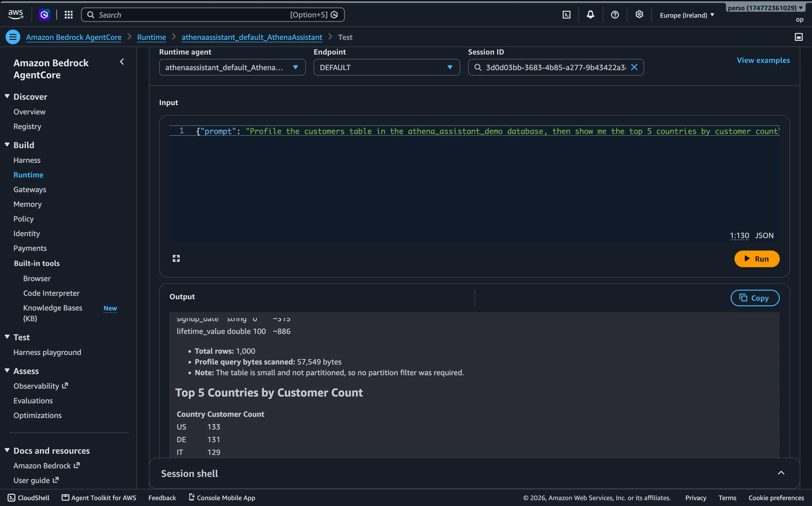Open the notifications bell
This screenshot has width=812, height=506.
coord(591,15)
